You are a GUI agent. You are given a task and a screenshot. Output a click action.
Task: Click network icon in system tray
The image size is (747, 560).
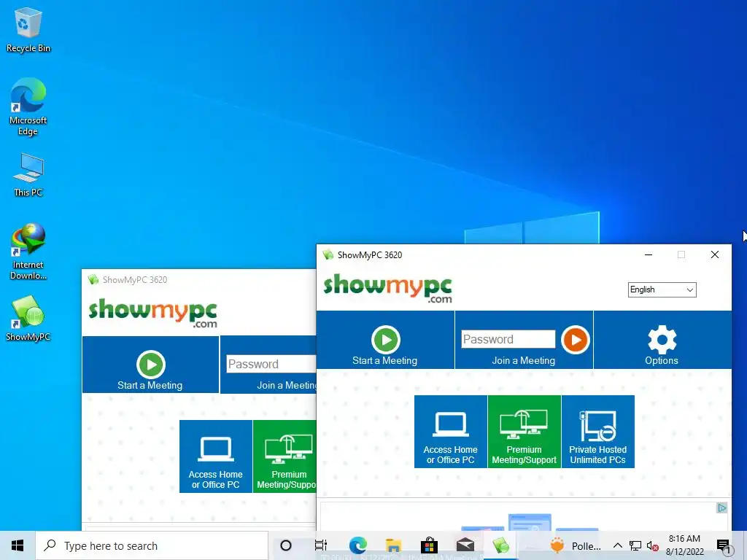tap(635, 545)
